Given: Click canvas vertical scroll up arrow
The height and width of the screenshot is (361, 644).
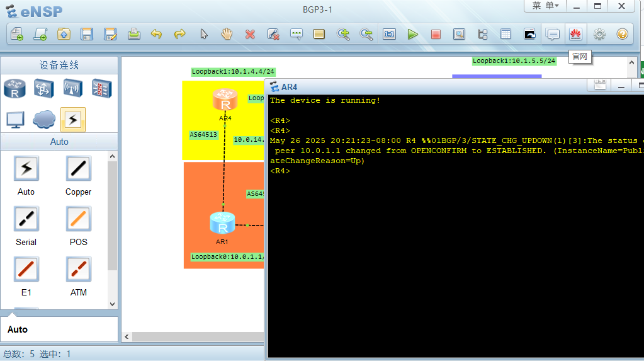Looking at the screenshot, I should coord(631,62).
